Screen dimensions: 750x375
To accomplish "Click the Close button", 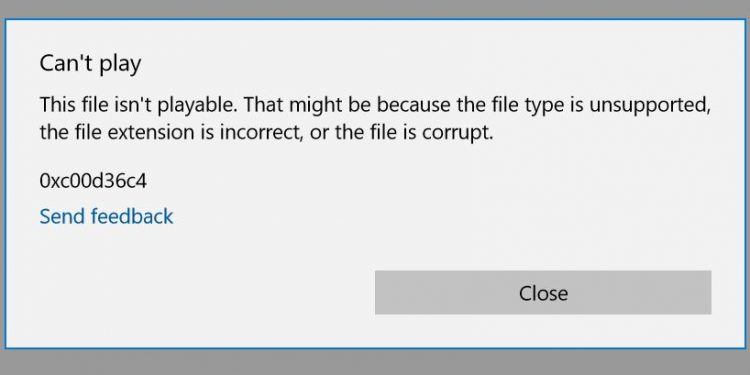I will pyautogui.click(x=543, y=293).
